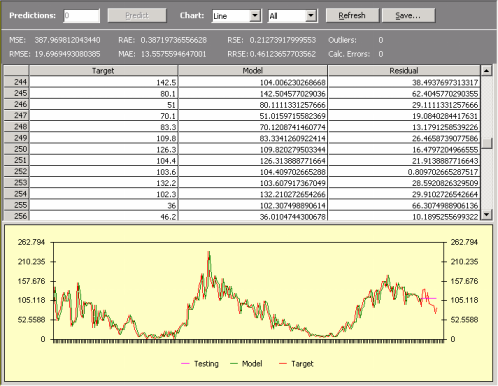Click Target cell value 132.2
This screenshot has height=386, width=498.
click(103, 183)
